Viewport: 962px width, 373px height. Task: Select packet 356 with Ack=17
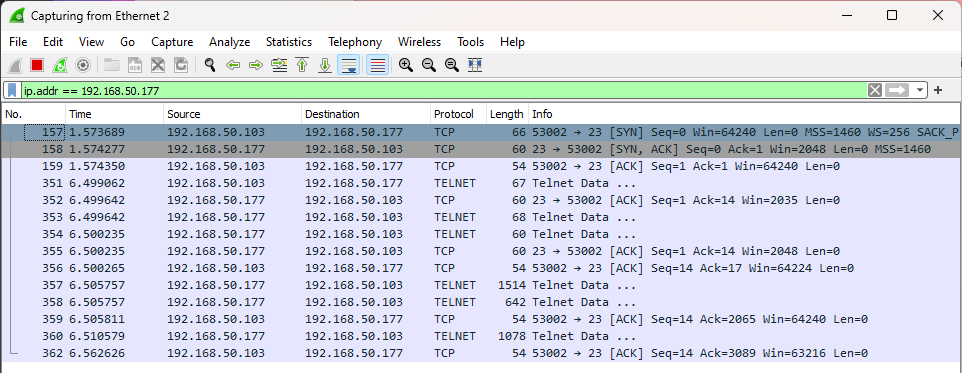(480, 268)
